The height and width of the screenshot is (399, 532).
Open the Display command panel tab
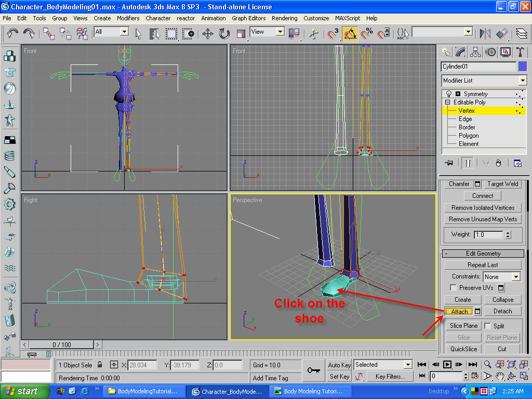(506, 52)
